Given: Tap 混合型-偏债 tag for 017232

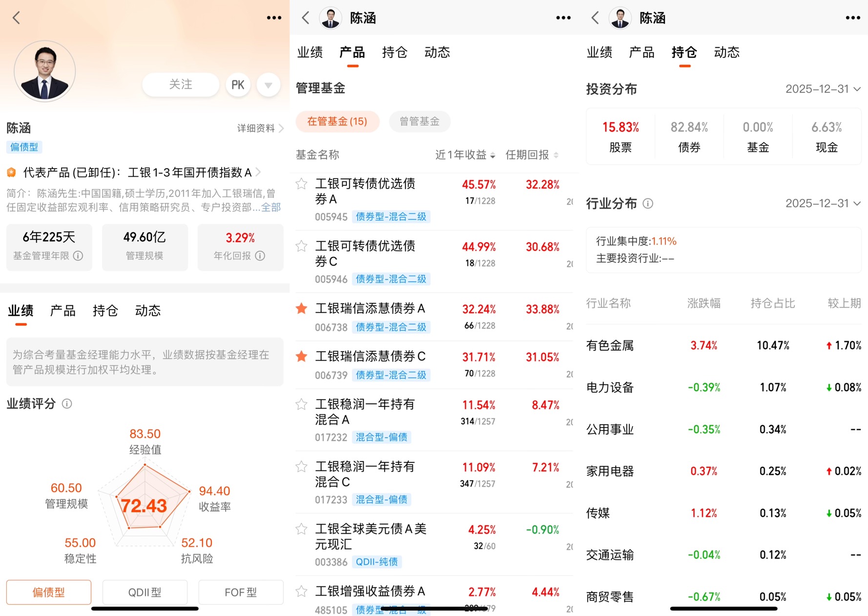Looking at the screenshot, I should [x=381, y=437].
